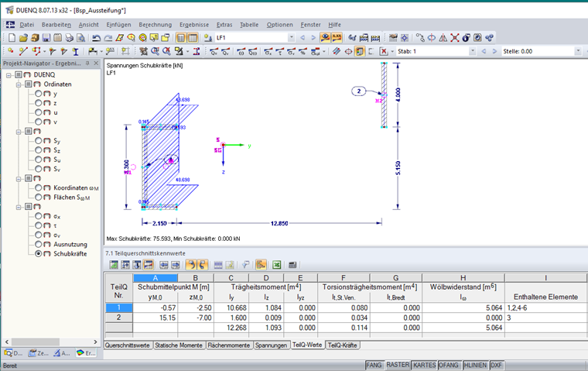Viewport: 588px width, 371px height.
Task: Open the Stelle: 0.00 dropdown
Action: point(578,51)
